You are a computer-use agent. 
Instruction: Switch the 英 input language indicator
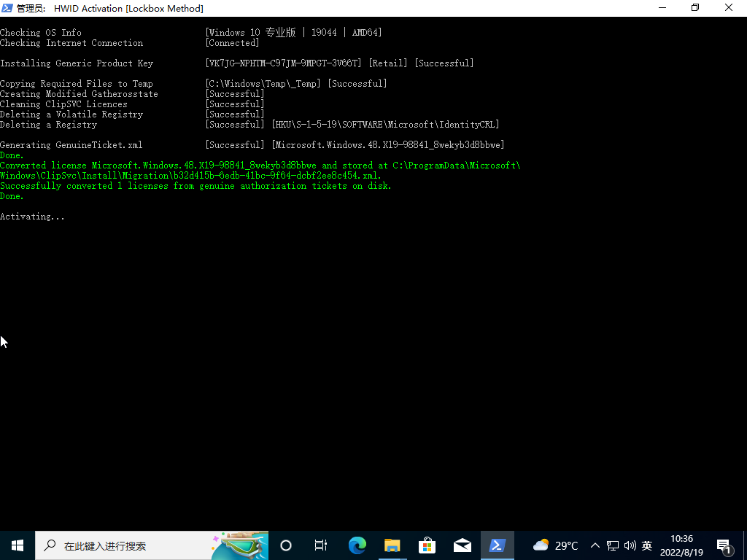[x=646, y=545]
